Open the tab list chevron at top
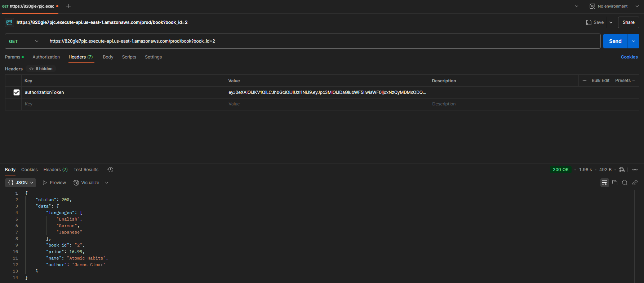Screen dimensions: 644x283 click(577, 6)
